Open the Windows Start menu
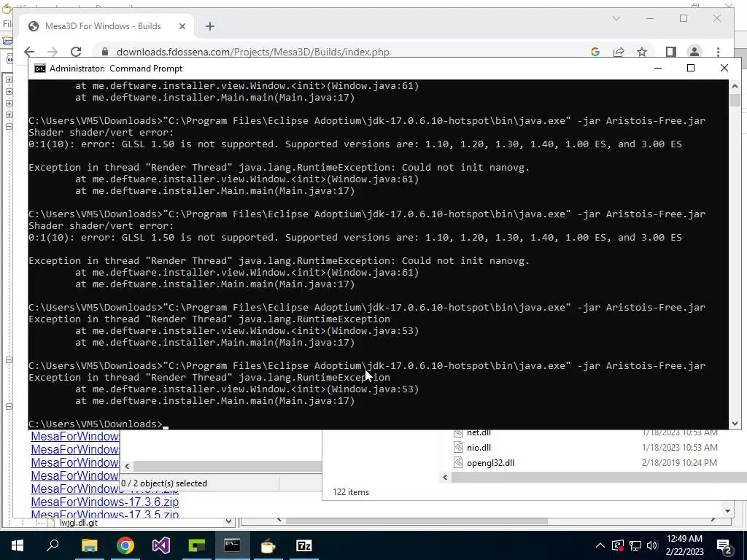Image resolution: width=747 pixels, height=560 pixels. tap(18, 545)
